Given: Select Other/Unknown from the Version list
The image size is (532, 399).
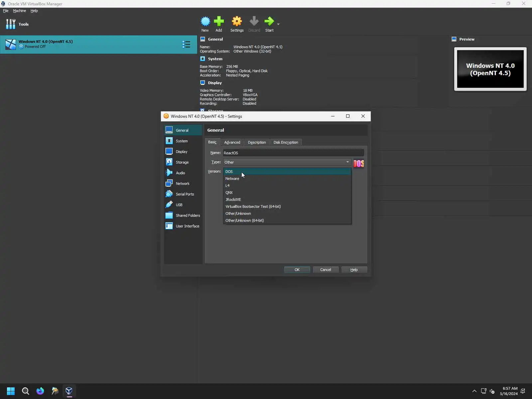Looking at the screenshot, I should (287, 213).
